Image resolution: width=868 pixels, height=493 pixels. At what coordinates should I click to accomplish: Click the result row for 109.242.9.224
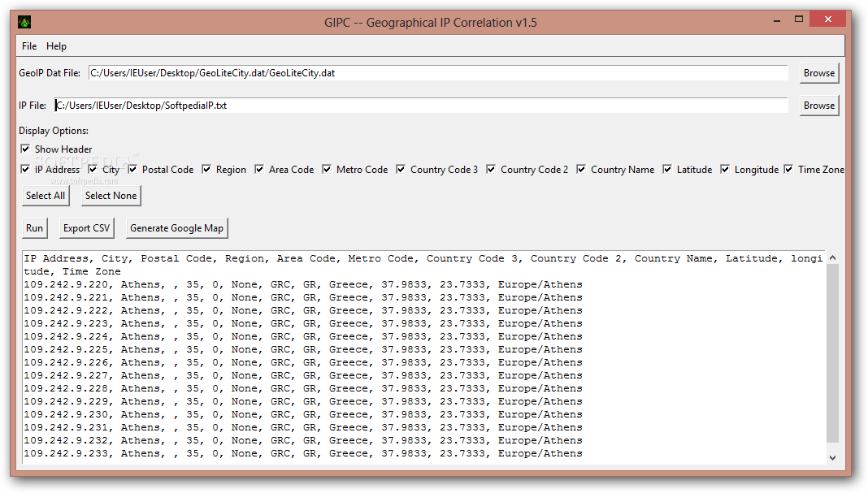point(303,336)
